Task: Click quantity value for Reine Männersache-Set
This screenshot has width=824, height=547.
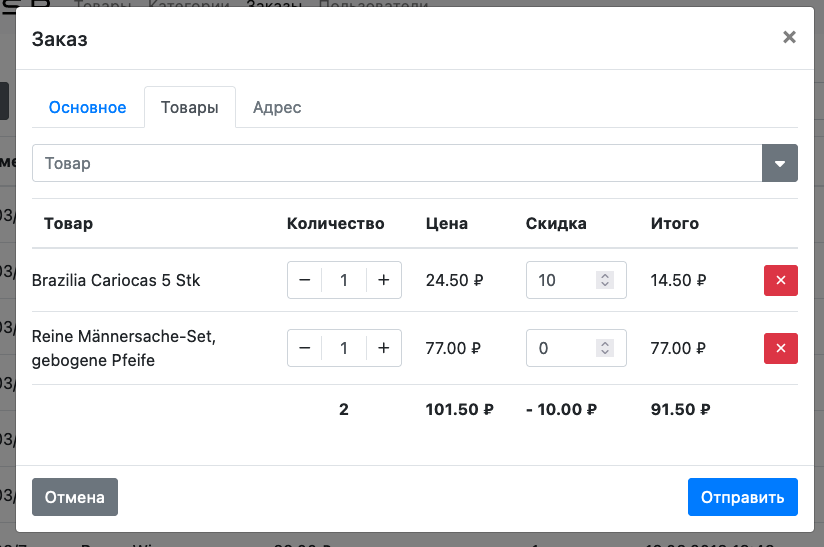Action: pos(344,349)
